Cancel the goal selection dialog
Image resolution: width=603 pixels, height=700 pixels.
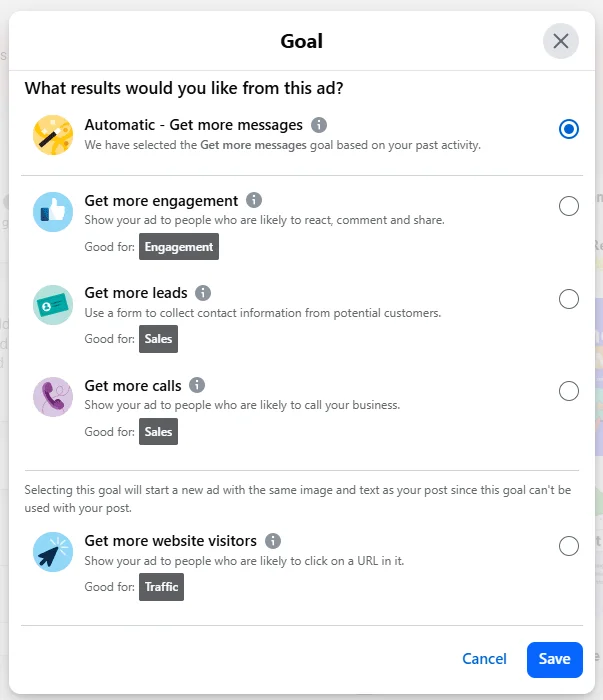point(484,659)
